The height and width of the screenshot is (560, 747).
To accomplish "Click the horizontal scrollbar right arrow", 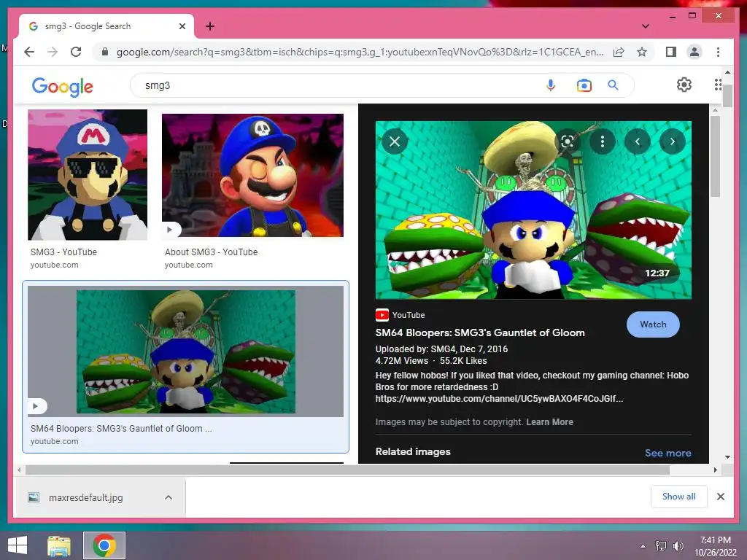I will tap(715, 470).
